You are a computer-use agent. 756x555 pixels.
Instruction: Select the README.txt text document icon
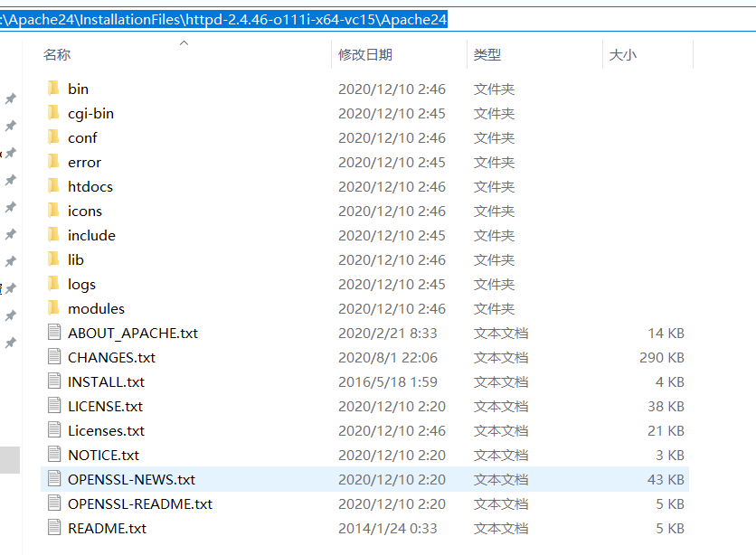(56, 528)
